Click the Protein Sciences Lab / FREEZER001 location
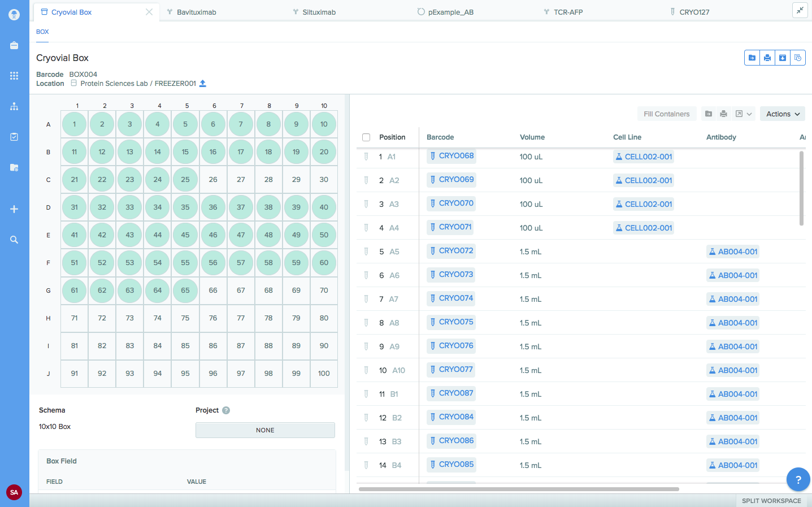 138,84
